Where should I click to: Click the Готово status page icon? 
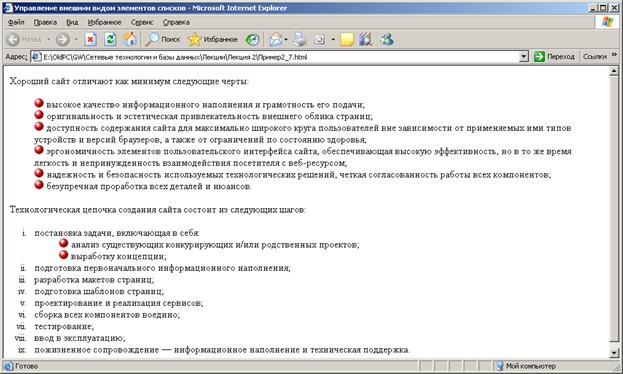click(8, 366)
